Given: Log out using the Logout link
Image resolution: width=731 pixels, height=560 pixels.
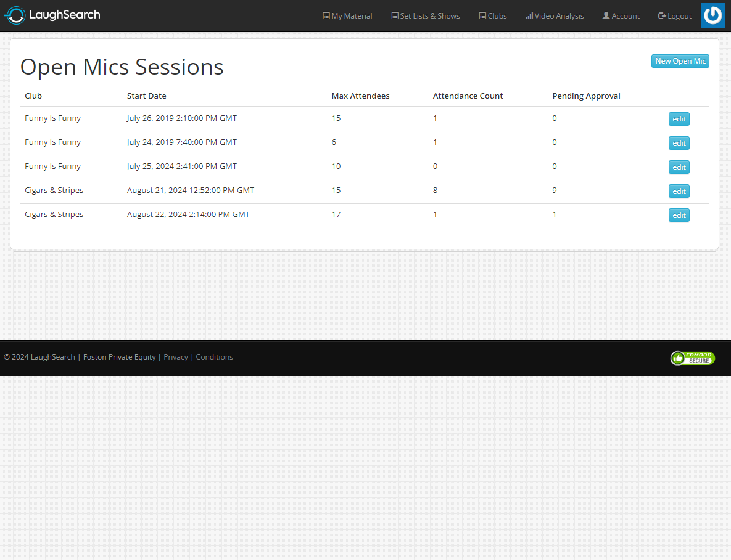Looking at the screenshot, I should click(675, 16).
